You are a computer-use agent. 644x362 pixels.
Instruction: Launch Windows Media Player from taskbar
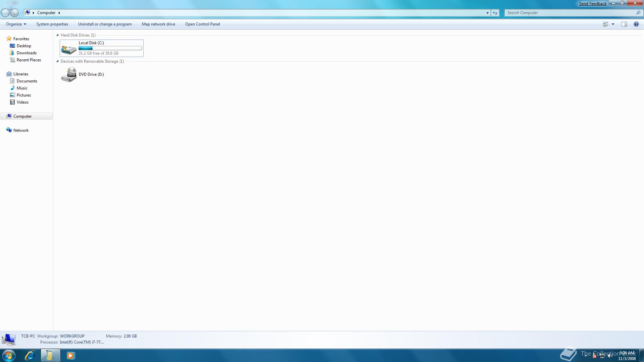click(x=70, y=355)
